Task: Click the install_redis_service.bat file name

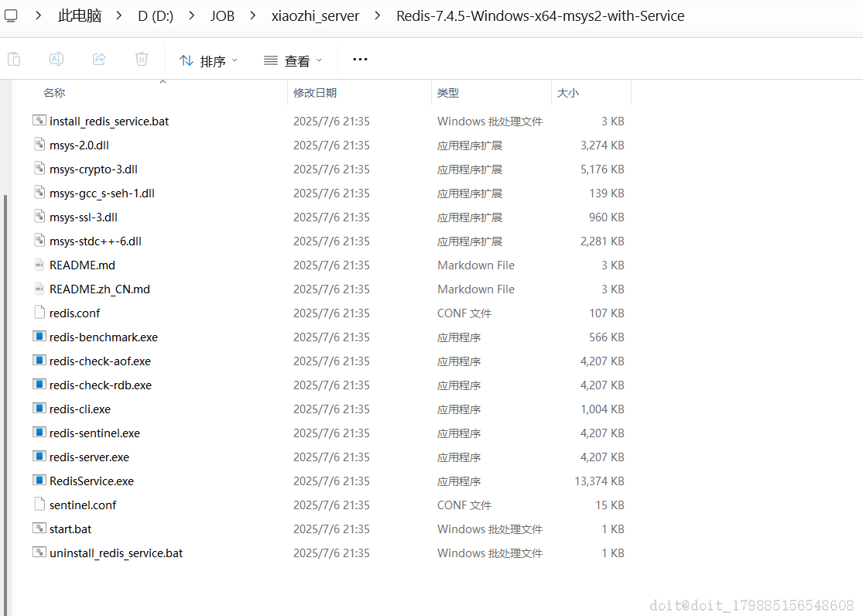Action: coord(109,121)
